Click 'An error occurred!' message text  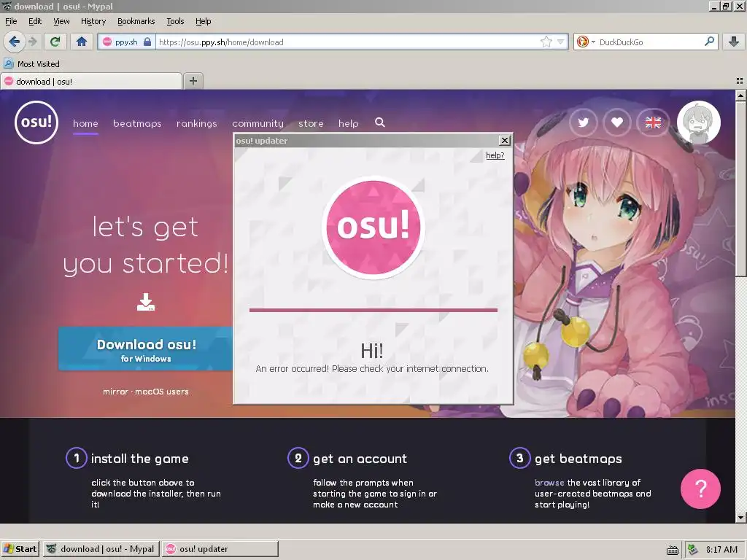372,368
